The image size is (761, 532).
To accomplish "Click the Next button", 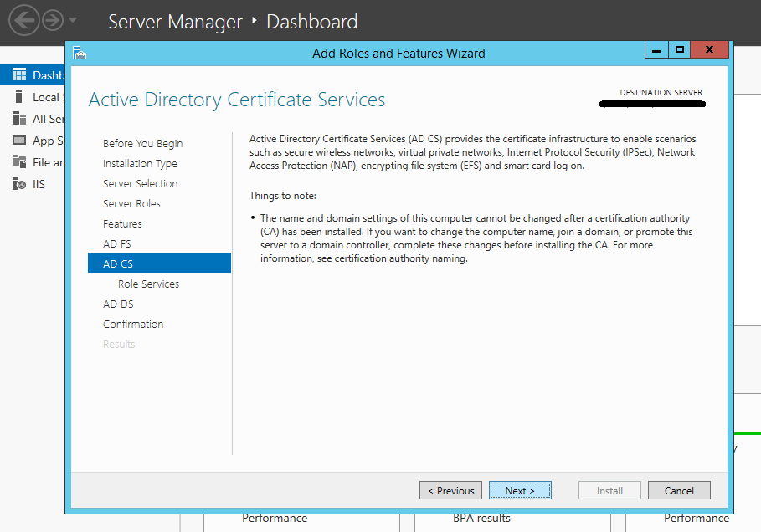I will pyautogui.click(x=520, y=490).
